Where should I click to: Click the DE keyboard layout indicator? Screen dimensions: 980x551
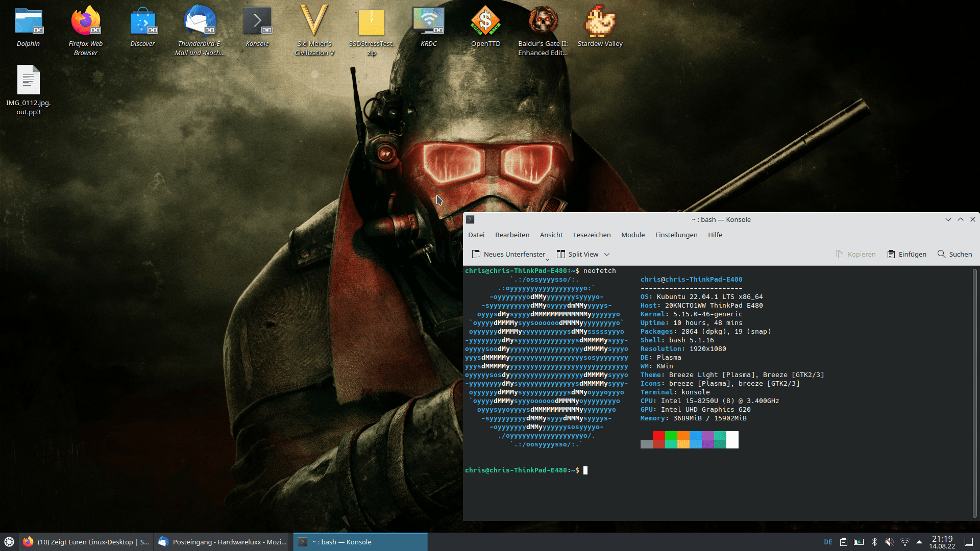pyautogui.click(x=828, y=542)
